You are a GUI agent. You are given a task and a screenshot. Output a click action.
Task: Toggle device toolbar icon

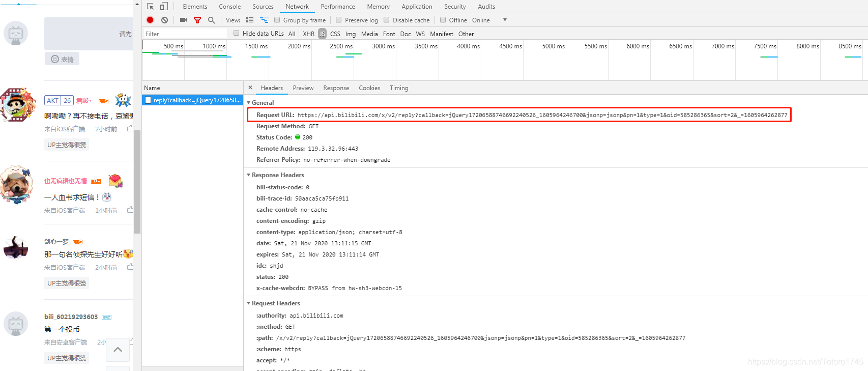tap(164, 7)
